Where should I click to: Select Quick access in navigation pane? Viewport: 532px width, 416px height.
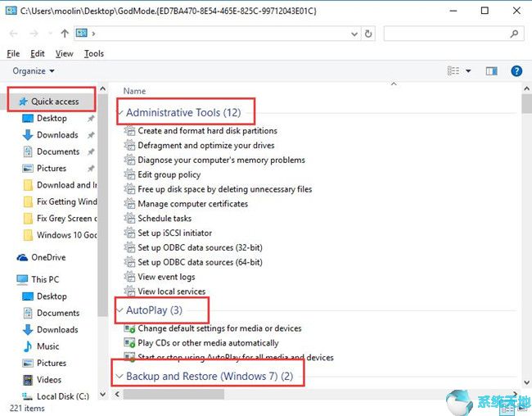55,102
